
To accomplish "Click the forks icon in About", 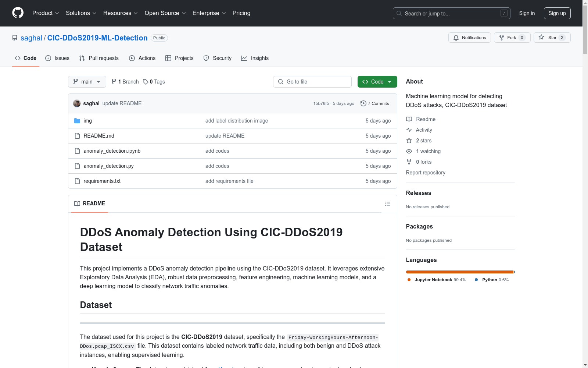I will pyautogui.click(x=409, y=162).
